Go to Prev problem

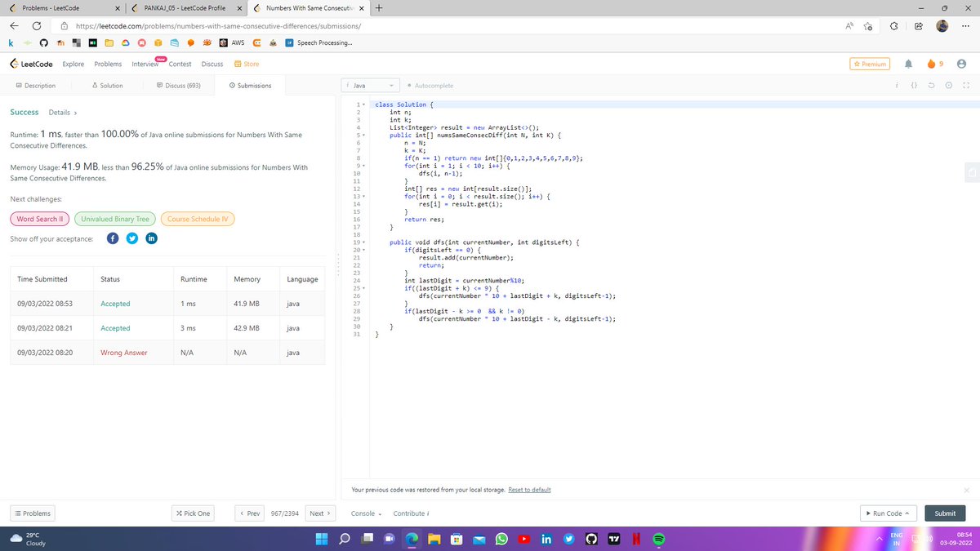250,513
